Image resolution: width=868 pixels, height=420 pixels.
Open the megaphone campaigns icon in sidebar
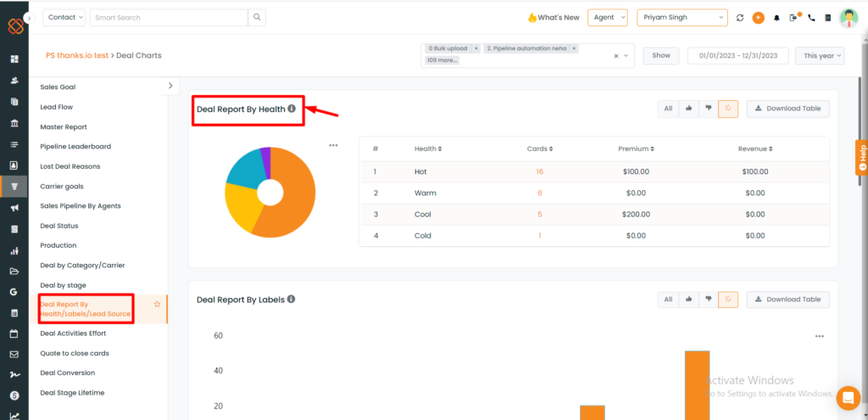(14, 208)
